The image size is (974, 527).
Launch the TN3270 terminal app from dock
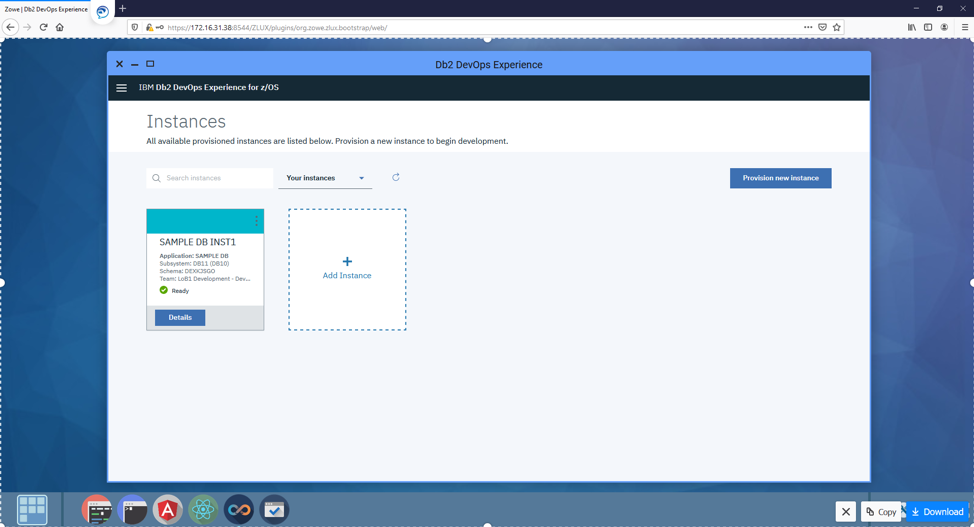point(97,510)
